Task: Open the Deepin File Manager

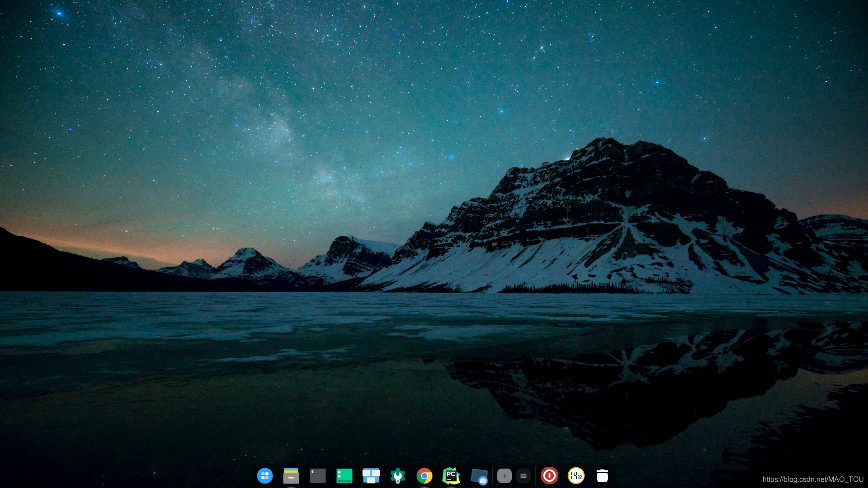Action: [291, 476]
